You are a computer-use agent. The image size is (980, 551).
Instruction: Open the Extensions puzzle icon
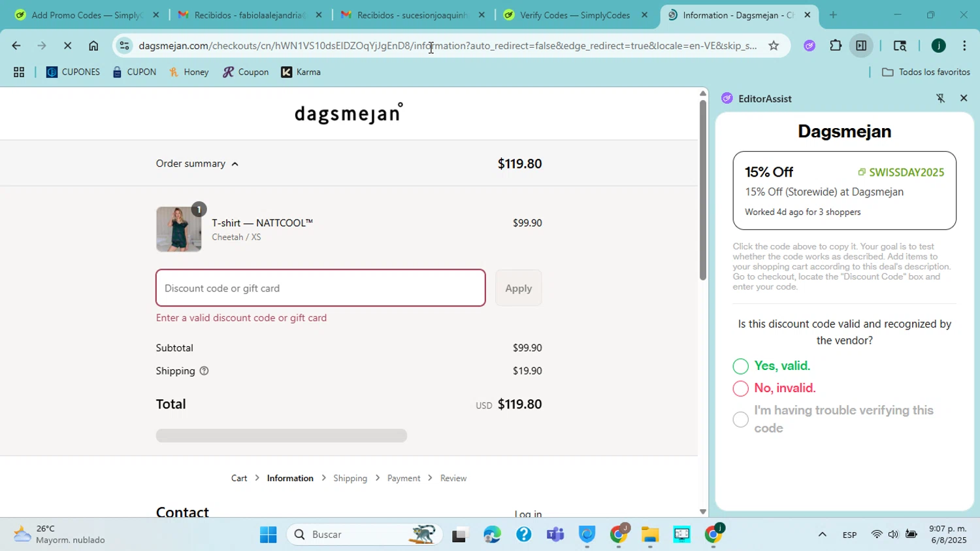pos(836,46)
